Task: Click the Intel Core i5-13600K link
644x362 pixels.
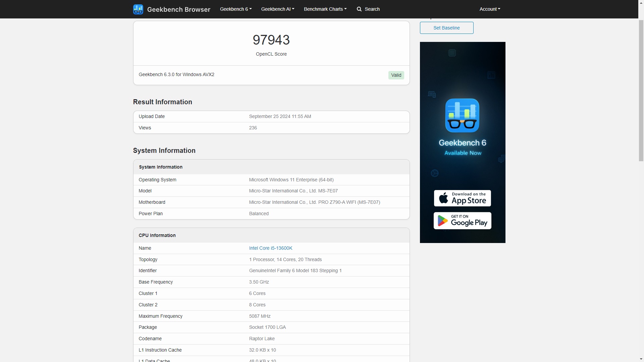Action: 270,248
